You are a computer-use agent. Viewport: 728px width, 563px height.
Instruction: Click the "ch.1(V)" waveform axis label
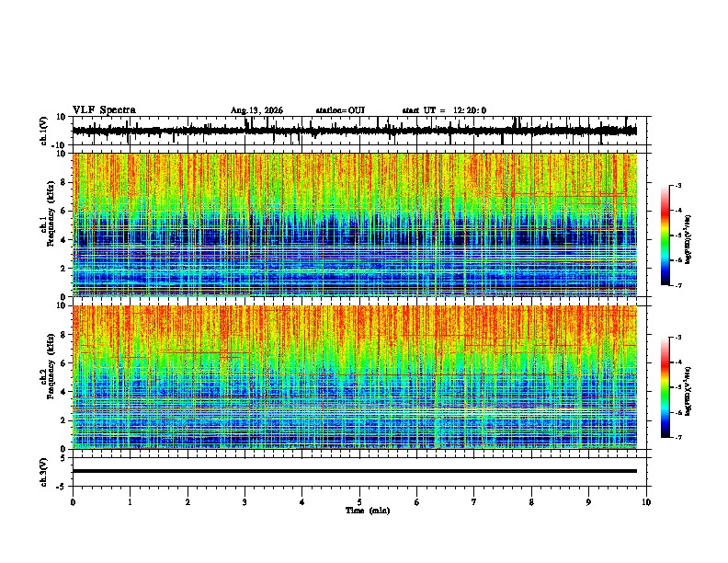pyautogui.click(x=44, y=131)
